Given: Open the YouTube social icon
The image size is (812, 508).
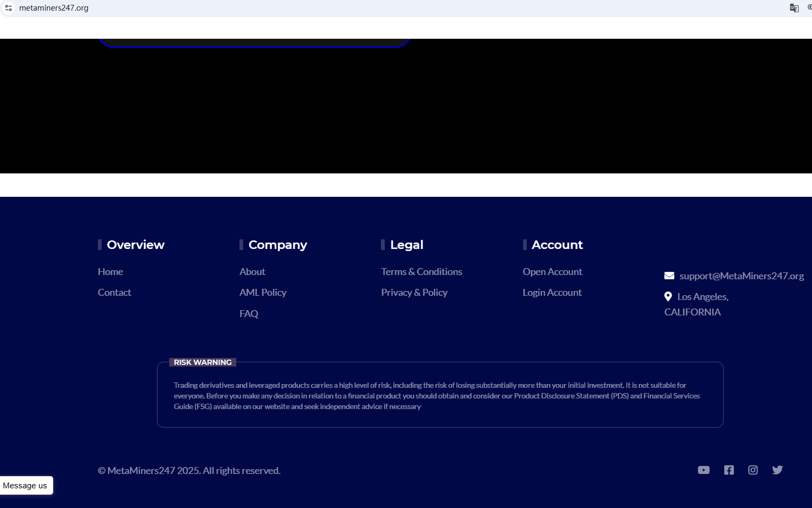Looking at the screenshot, I should [x=703, y=470].
